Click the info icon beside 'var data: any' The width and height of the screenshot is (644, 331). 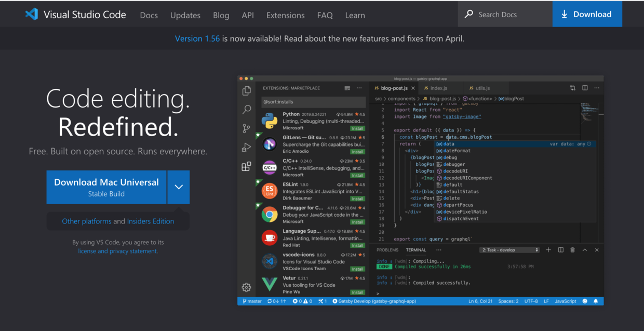(589, 144)
